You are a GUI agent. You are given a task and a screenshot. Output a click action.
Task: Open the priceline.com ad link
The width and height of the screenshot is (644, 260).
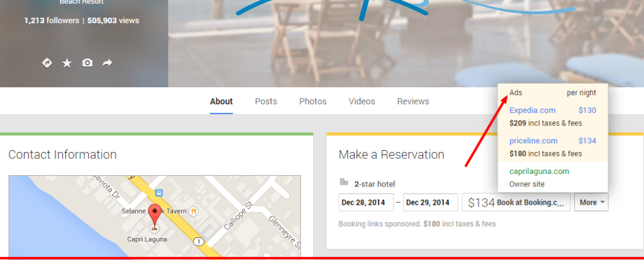point(533,141)
